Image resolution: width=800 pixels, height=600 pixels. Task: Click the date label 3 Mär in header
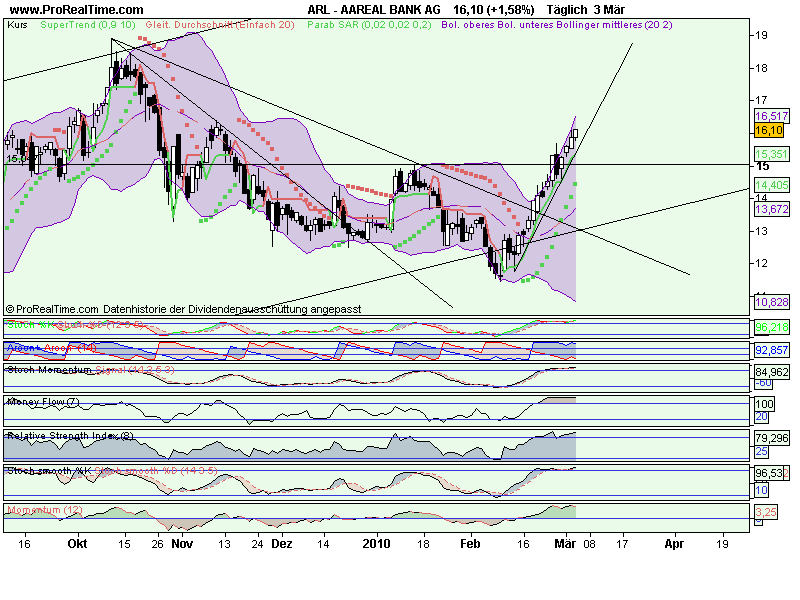click(609, 10)
